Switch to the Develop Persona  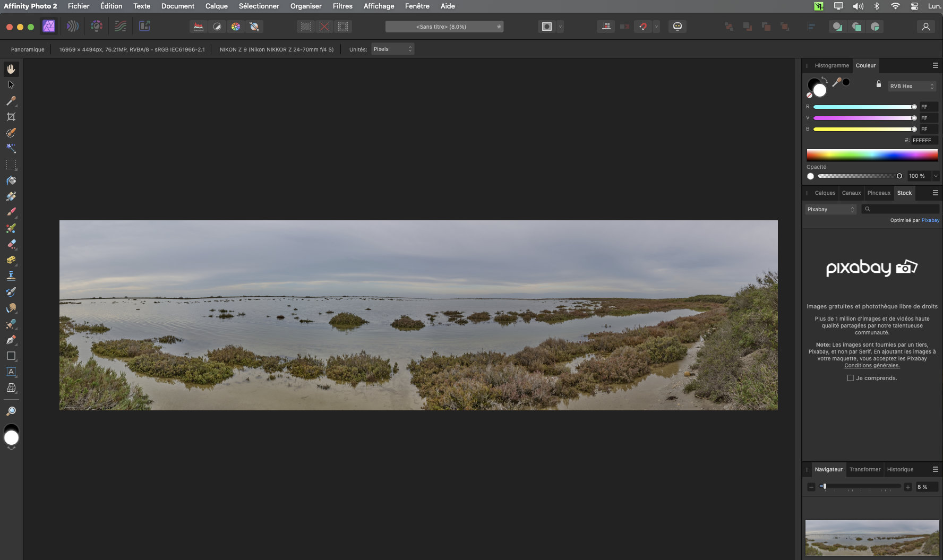point(97,26)
